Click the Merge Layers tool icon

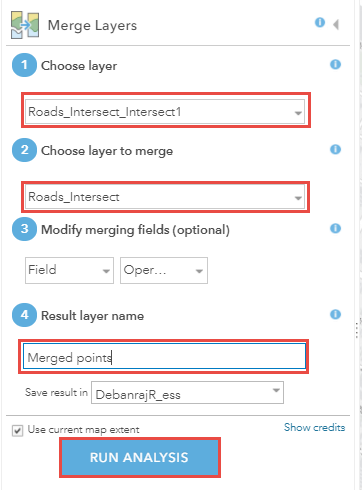click(x=25, y=25)
